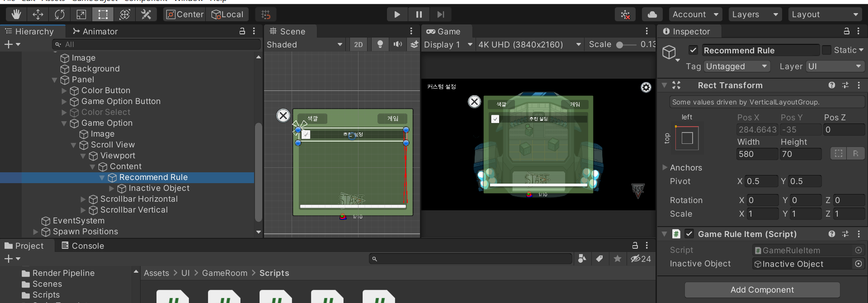This screenshot has height=303, width=868.
Task: Open the Console tab
Action: click(83, 246)
